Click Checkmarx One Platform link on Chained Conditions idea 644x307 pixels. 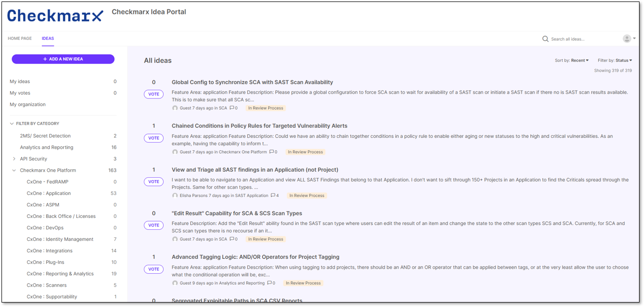click(243, 152)
